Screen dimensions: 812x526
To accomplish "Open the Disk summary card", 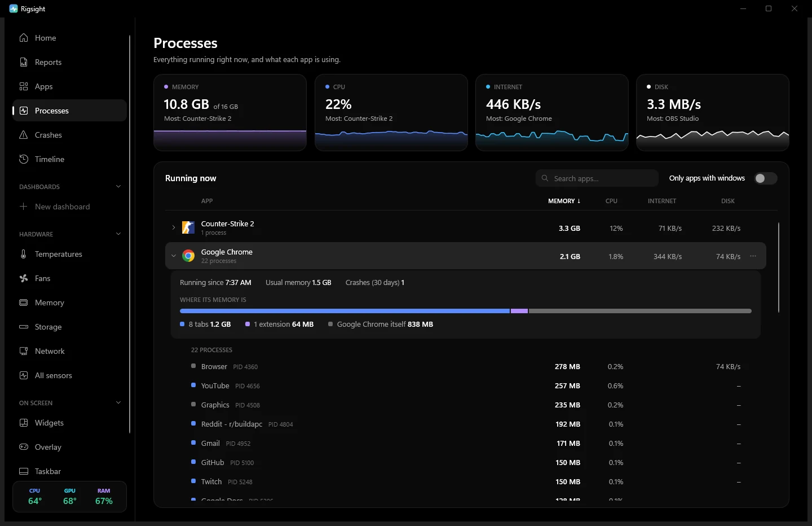I will click(713, 112).
